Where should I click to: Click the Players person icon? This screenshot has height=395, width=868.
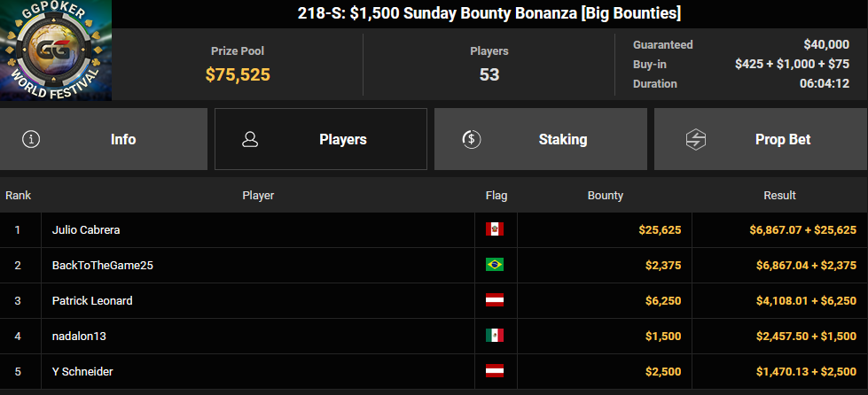coord(250,139)
